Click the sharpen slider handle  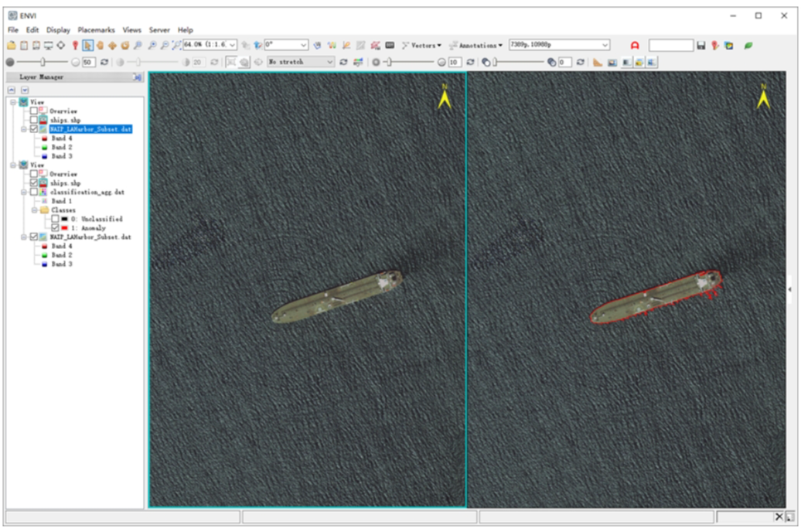390,63
